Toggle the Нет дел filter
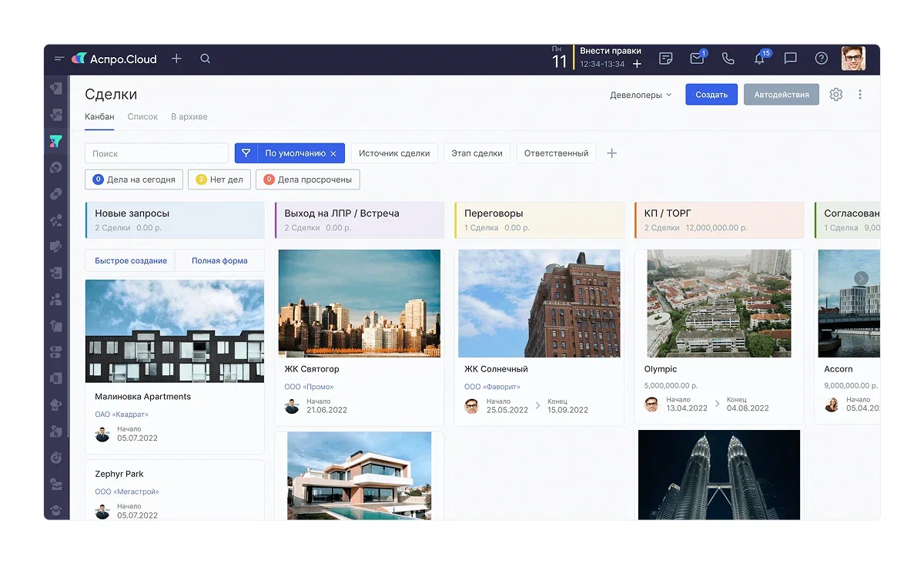This screenshot has height=564, width=924. coord(219,180)
